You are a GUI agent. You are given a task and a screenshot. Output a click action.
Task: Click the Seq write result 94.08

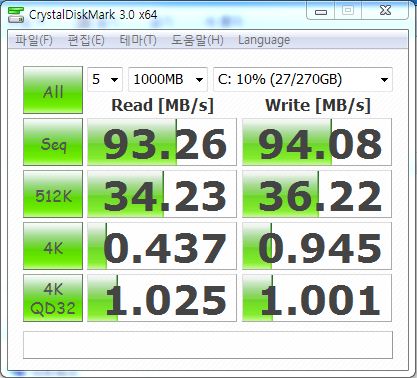[317, 142]
